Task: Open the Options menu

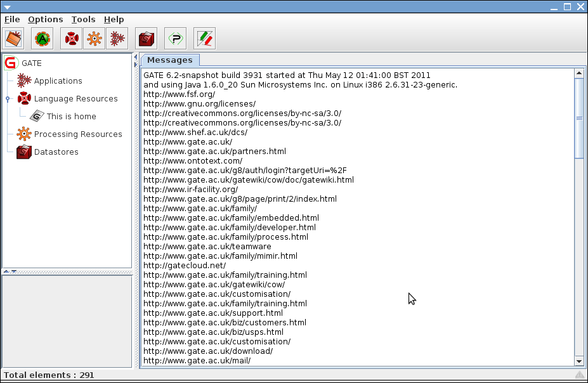Action: point(46,20)
